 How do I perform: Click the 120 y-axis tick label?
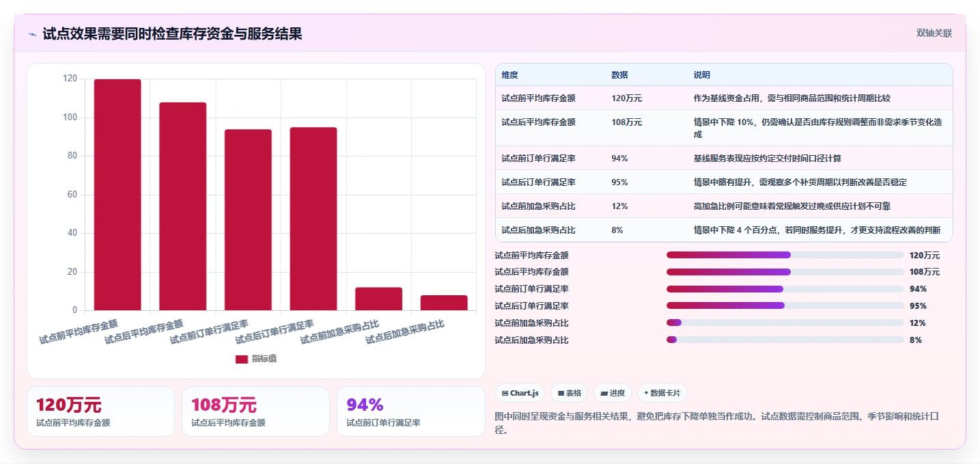tap(70, 79)
